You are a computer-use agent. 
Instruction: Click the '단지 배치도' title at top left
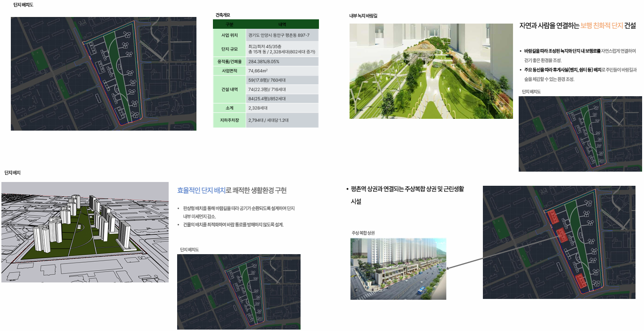(x=23, y=5)
